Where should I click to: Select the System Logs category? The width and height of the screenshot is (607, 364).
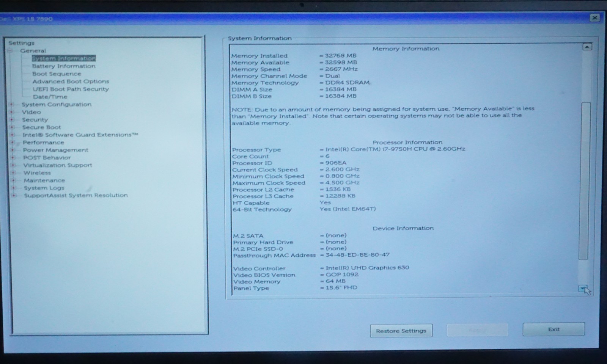pos(44,188)
